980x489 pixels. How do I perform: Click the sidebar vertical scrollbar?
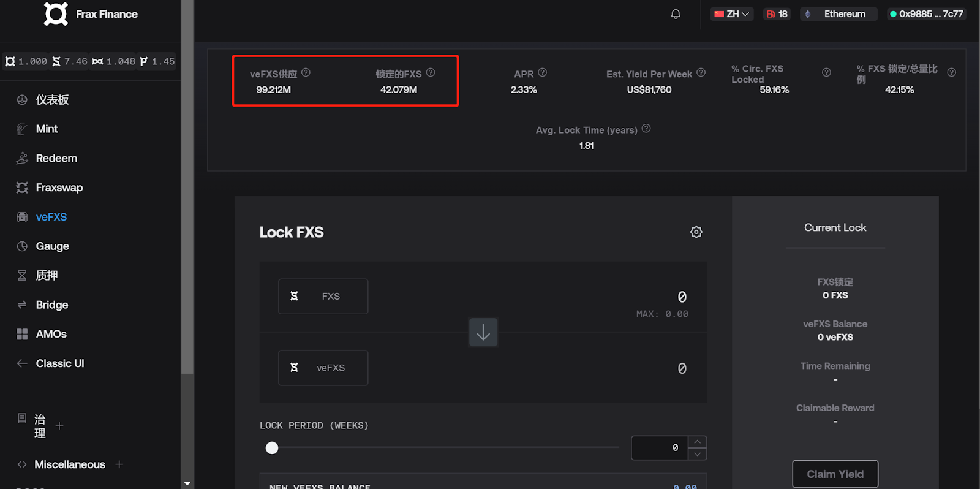[x=187, y=187]
